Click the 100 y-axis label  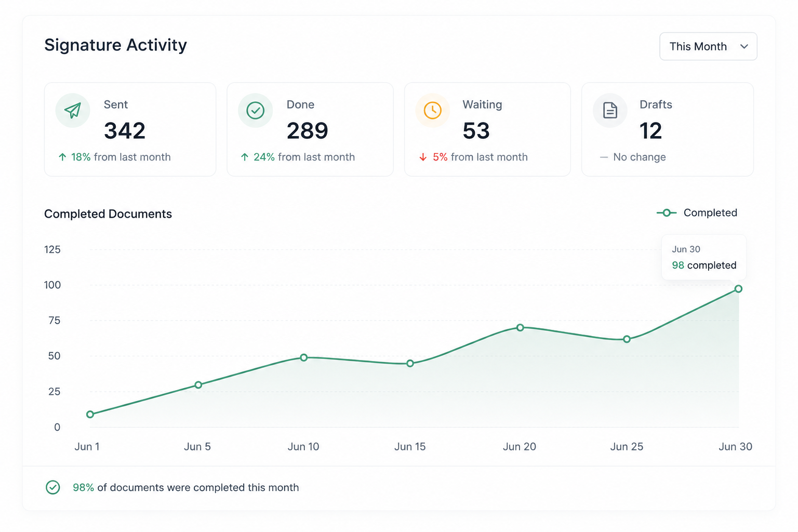[x=52, y=285]
